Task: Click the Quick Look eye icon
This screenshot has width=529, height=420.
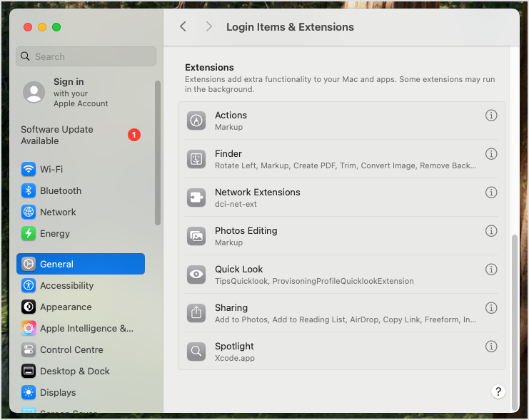Action: (196, 275)
